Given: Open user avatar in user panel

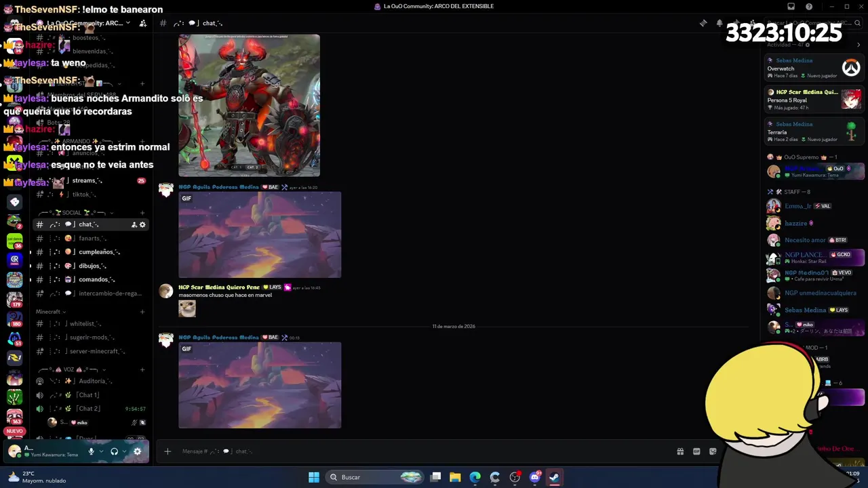Looking at the screenshot, I should click(x=14, y=451).
